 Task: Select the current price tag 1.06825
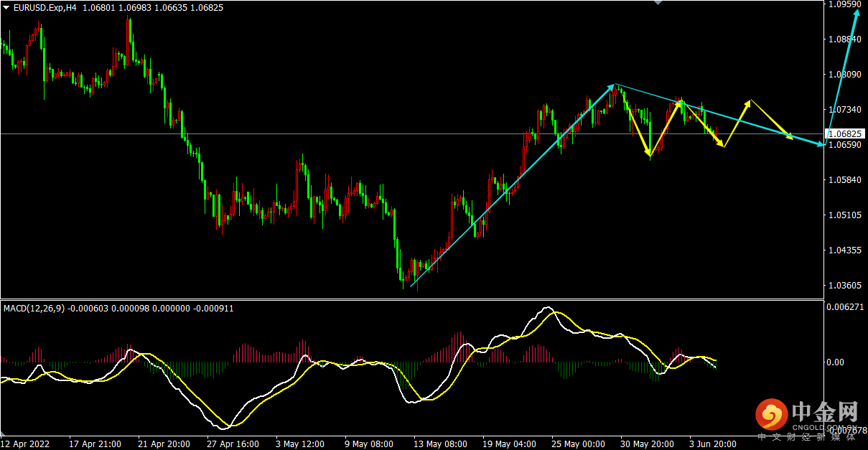tap(846, 133)
